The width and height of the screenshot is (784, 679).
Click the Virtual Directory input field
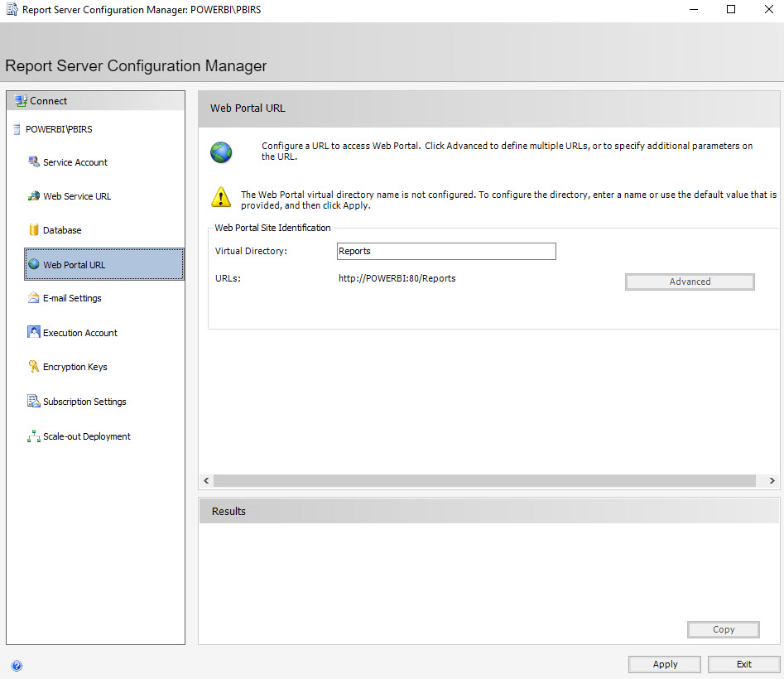click(446, 251)
